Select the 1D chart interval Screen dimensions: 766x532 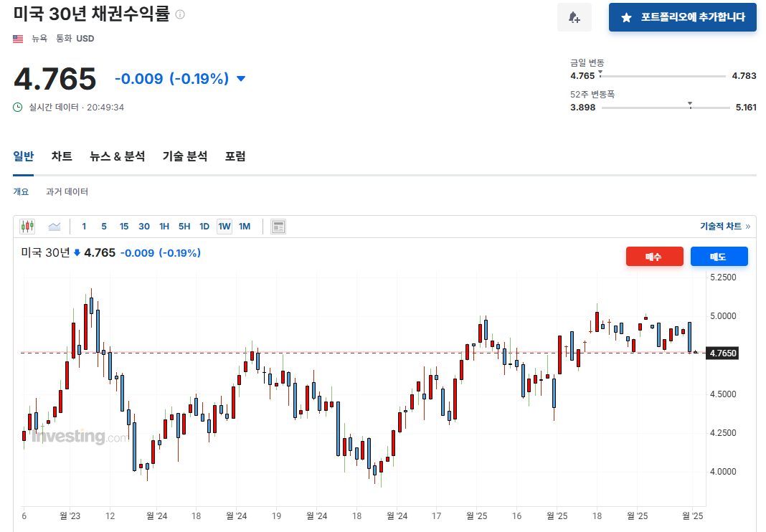204,227
